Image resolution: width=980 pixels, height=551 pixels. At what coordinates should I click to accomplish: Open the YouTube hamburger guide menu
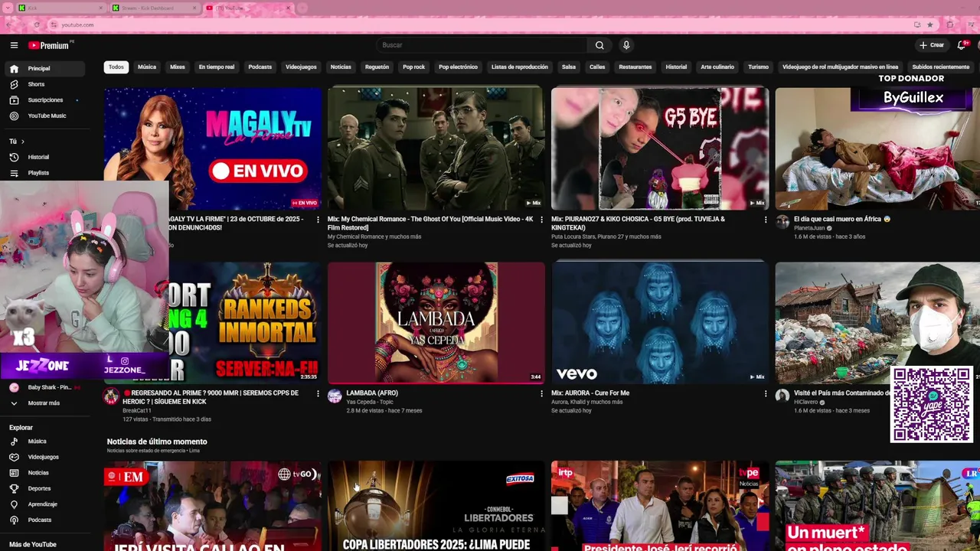(14, 45)
